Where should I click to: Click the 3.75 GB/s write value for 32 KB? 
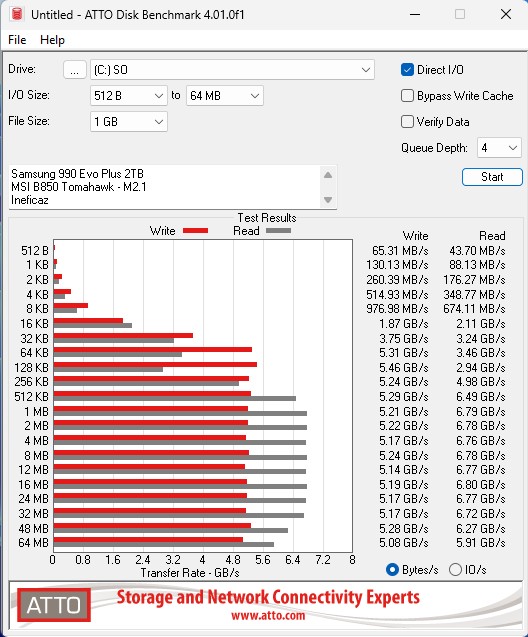(404, 338)
